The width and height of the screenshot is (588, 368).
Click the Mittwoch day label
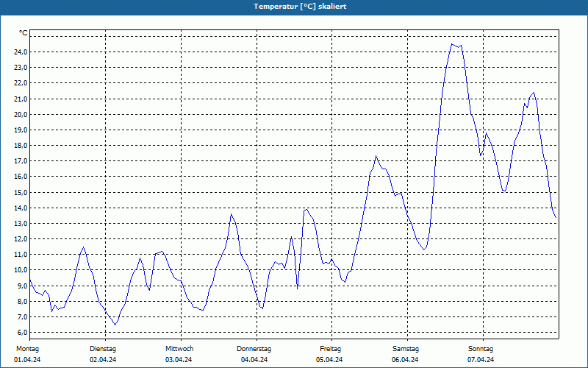[x=179, y=349]
